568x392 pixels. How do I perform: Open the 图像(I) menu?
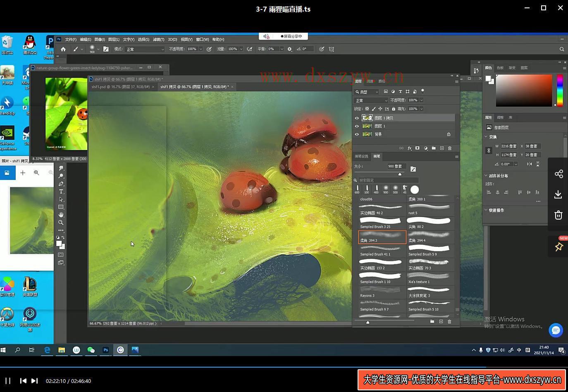pyautogui.click(x=100, y=39)
